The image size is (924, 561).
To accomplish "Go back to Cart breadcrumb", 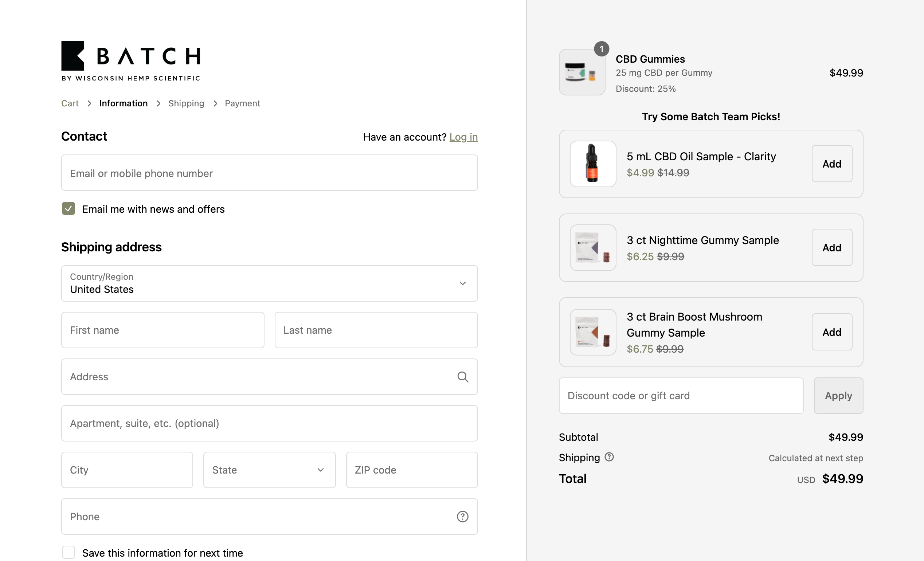I will 70,103.
